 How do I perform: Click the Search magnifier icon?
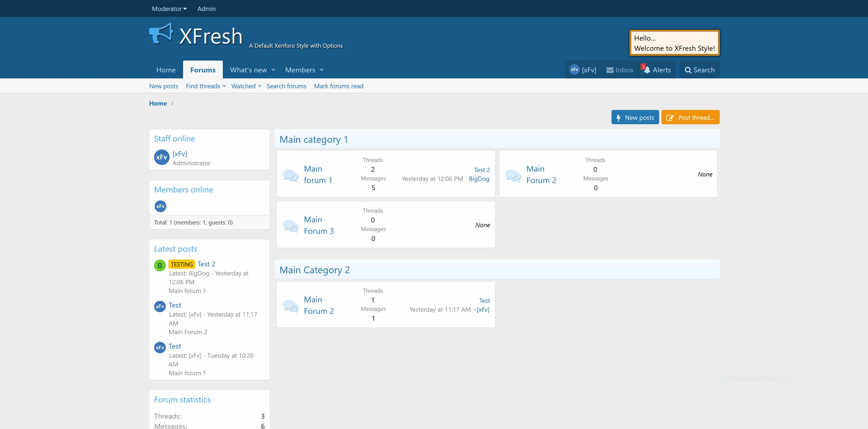pos(688,70)
